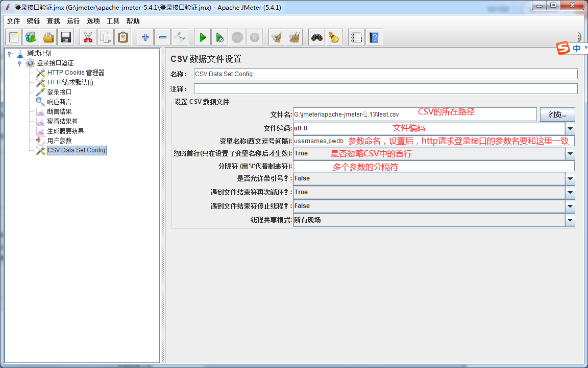Open the 忽略首行 dropdown

click(x=570, y=153)
